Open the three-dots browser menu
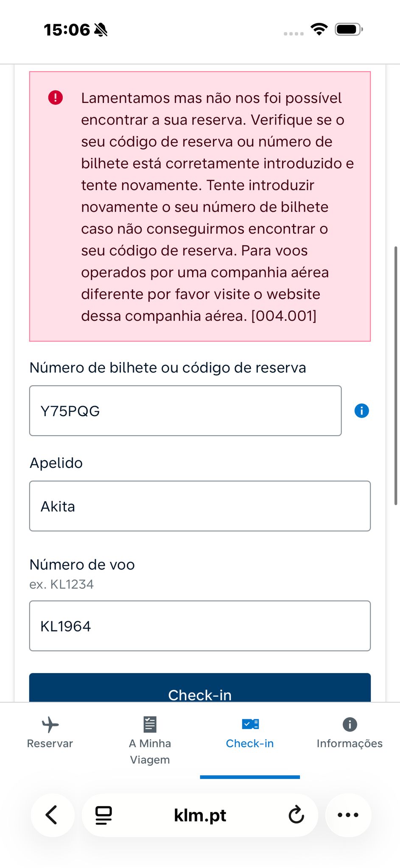The width and height of the screenshot is (400, 868). click(348, 815)
